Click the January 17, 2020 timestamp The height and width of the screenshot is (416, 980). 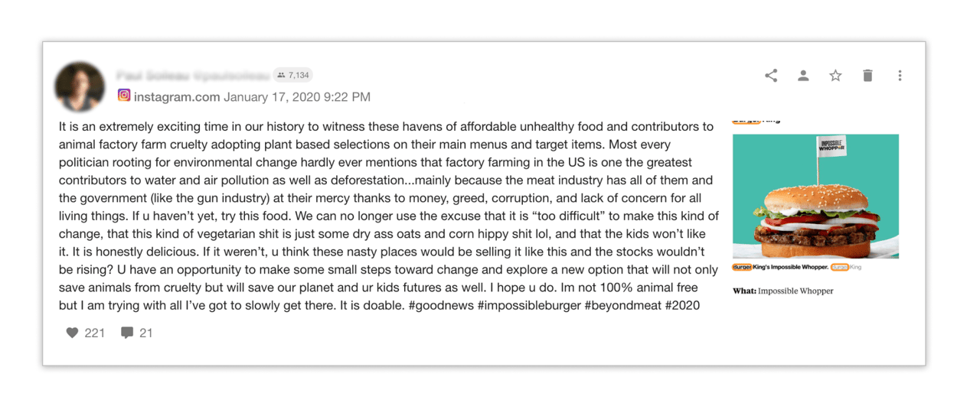click(x=297, y=97)
